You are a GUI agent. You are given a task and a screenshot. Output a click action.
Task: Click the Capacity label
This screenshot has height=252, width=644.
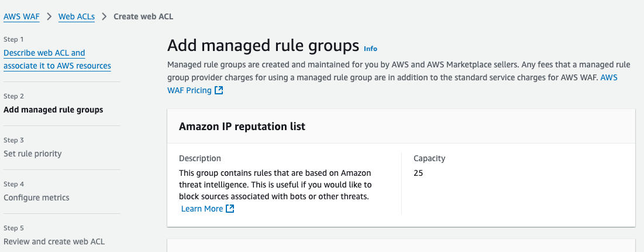(429, 158)
